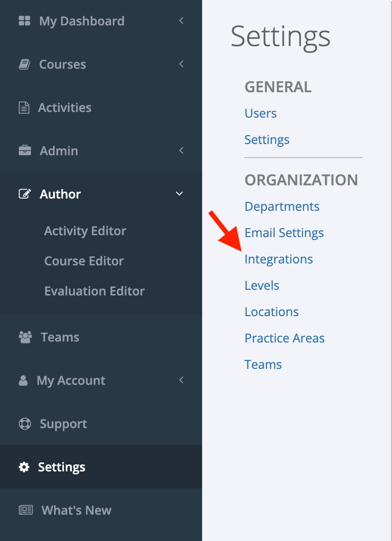Screen dimensions: 392x541
Task: Open the Email Settings link
Action: 284,233
